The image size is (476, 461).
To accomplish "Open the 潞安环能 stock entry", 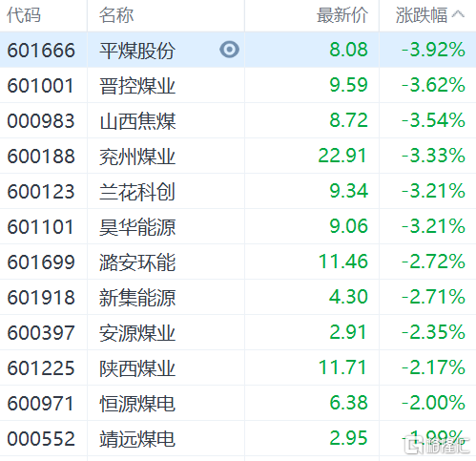I will (x=137, y=262).
